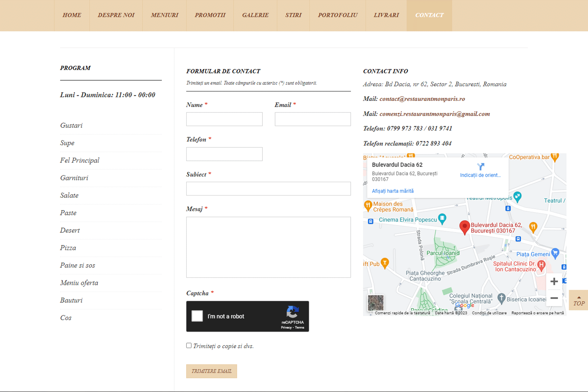Image resolution: width=588 pixels, height=392 pixels.
Task: Click the directions arrow icon on map card
Action: click(480, 167)
